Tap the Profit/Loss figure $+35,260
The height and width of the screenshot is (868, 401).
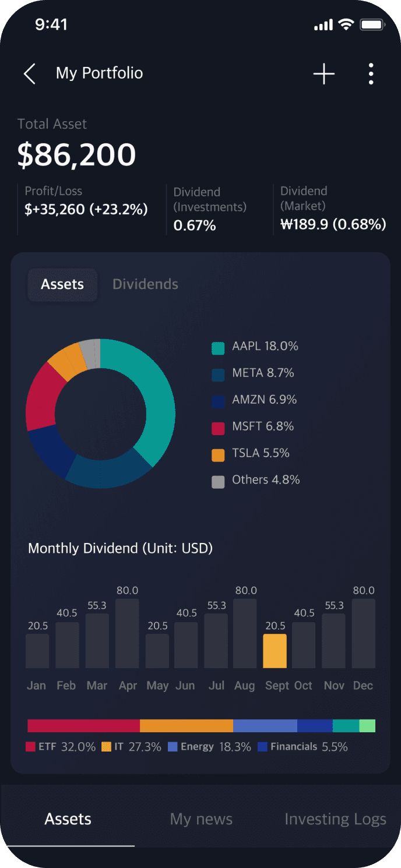coord(86,209)
